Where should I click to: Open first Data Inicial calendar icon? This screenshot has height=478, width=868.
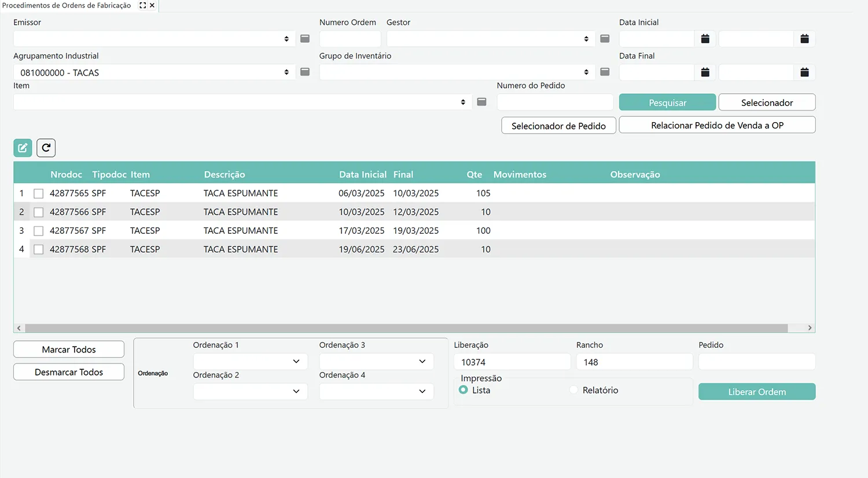click(x=705, y=39)
